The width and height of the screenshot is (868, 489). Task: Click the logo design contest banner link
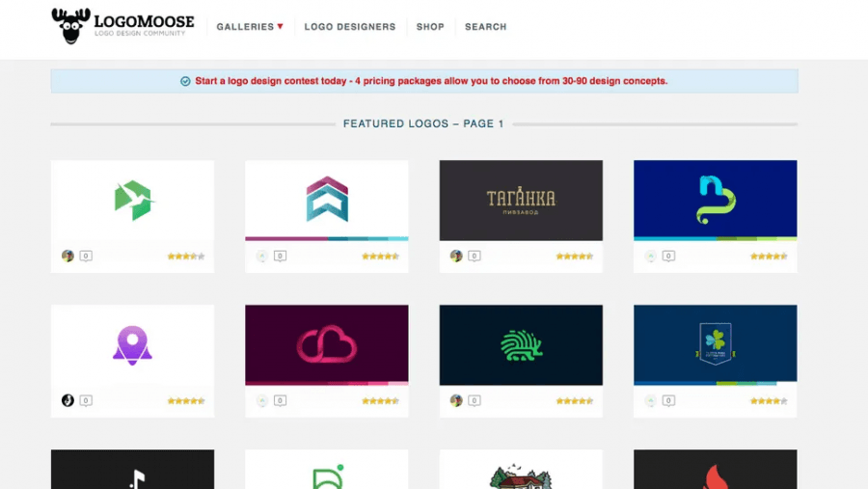(x=431, y=81)
